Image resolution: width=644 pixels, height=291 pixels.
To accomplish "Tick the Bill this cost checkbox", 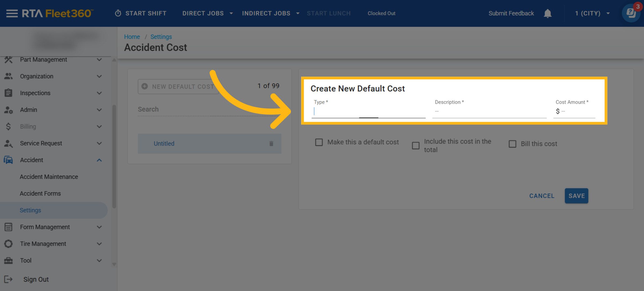I will [512, 144].
